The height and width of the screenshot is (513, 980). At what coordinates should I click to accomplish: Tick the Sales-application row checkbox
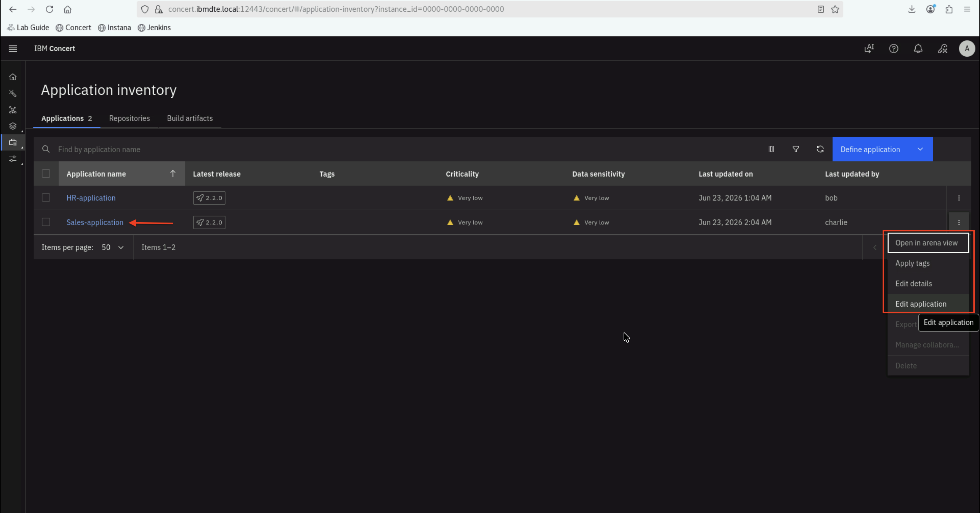[x=46, y=222]
